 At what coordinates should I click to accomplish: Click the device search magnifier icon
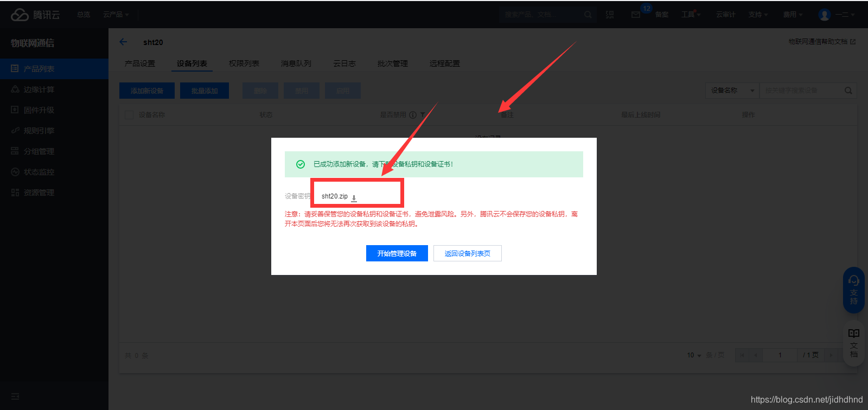(848, 91)
